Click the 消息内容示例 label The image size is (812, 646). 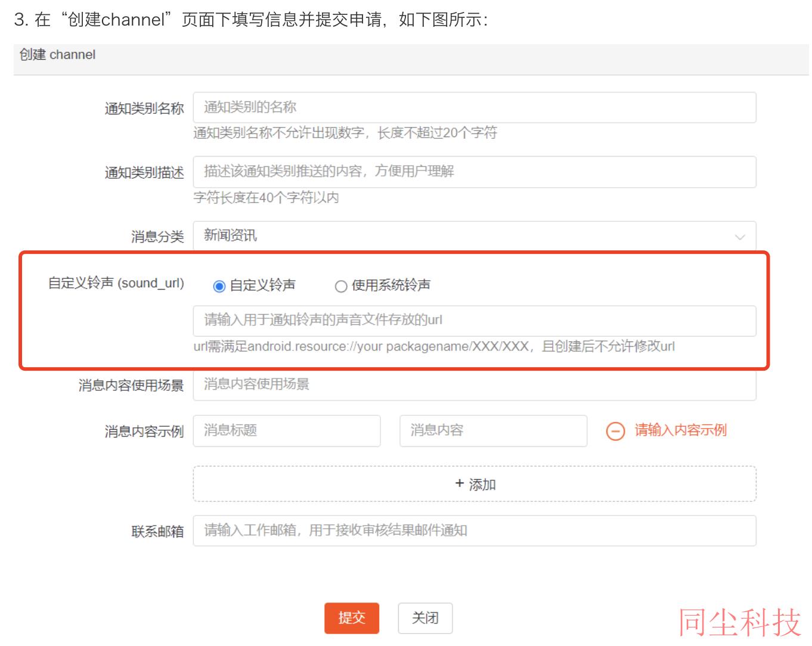[x=144, y=431]
